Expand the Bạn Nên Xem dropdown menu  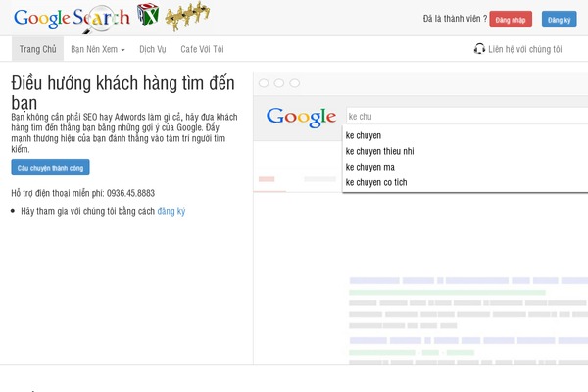98,48
